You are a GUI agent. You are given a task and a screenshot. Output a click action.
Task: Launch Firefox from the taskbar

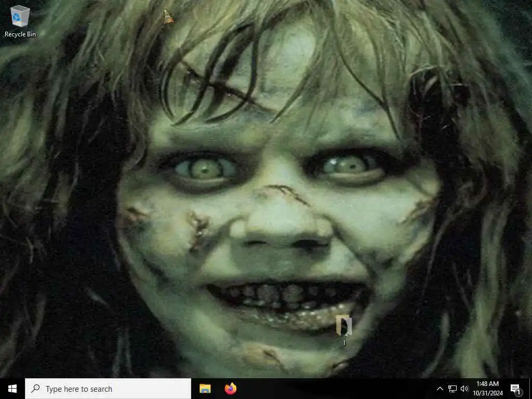tap(231, 389)
